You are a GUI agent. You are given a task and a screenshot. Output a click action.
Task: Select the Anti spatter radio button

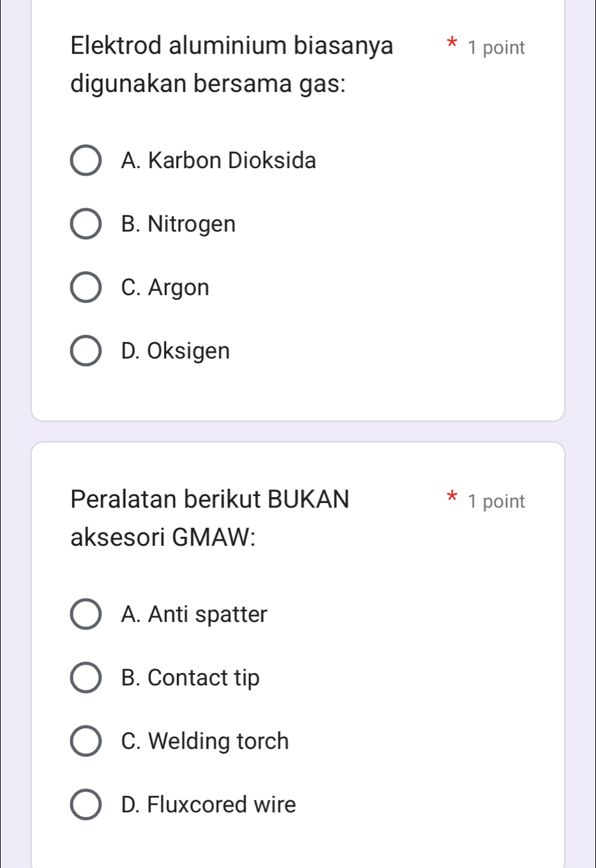pyautogui.click(x=85, y=614)
